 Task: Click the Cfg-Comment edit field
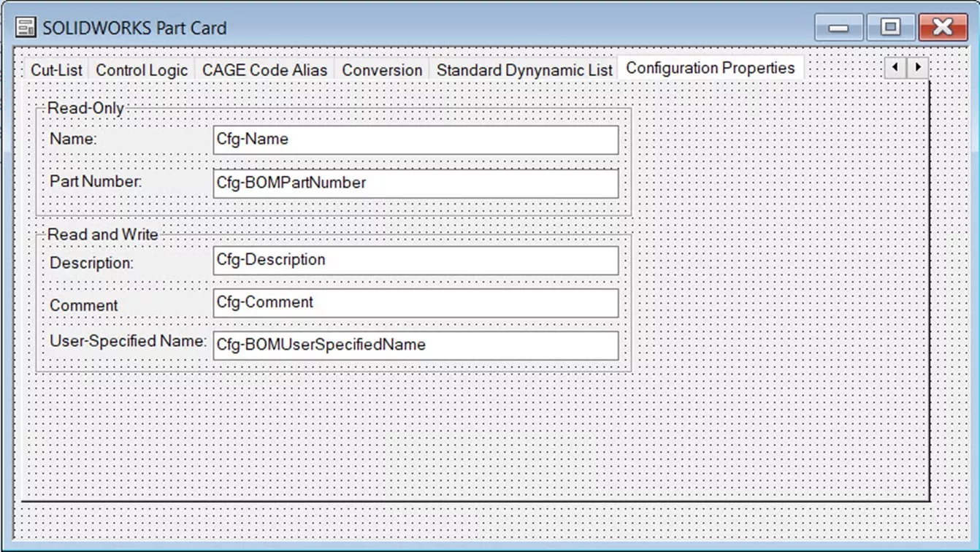coord(416,303)
